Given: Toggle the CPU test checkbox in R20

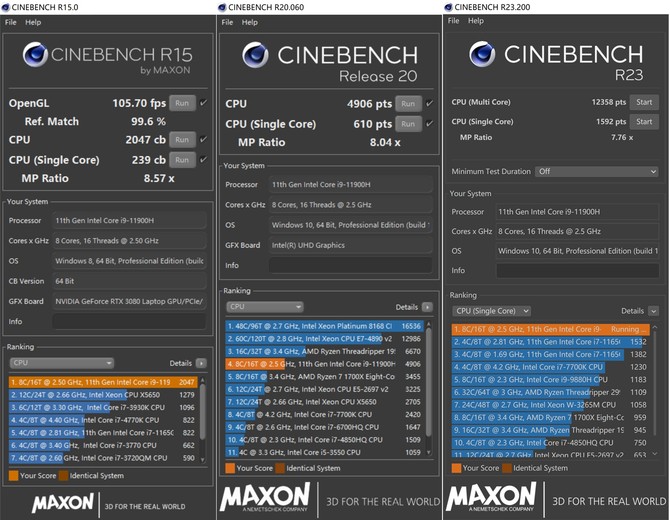Looking at the screenshot, I should 429,103.
